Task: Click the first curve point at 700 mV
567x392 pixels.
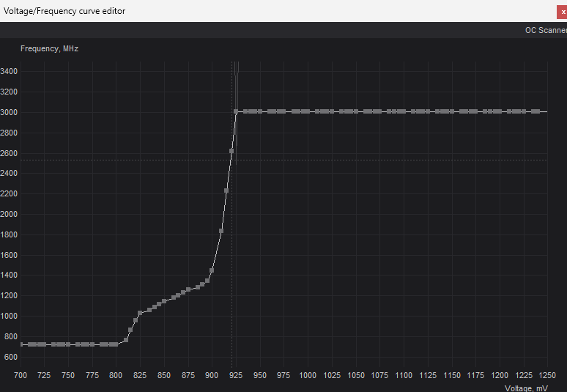Action: (22, 344)
